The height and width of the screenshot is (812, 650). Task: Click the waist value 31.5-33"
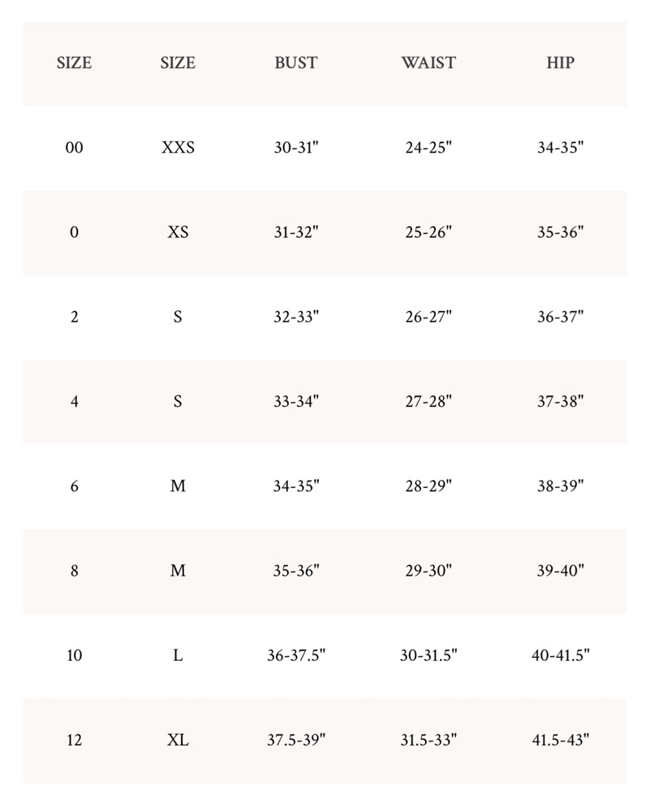428,740
